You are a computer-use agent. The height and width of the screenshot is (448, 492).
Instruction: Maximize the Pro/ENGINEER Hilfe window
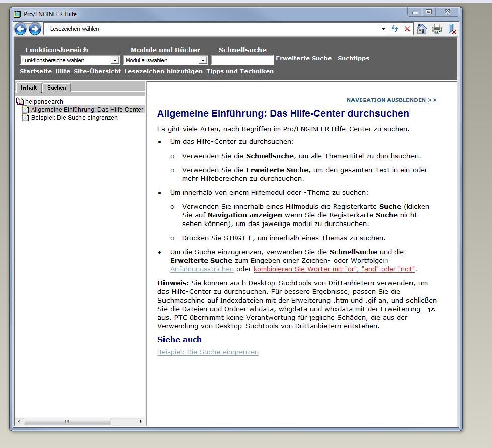coord(429,12)
